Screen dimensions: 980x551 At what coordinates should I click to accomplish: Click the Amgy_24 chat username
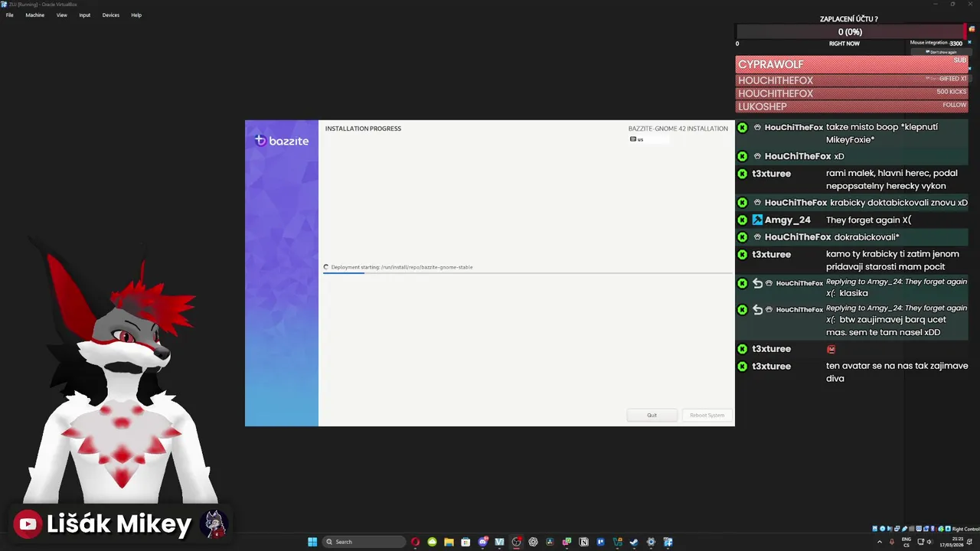point(787,220)
